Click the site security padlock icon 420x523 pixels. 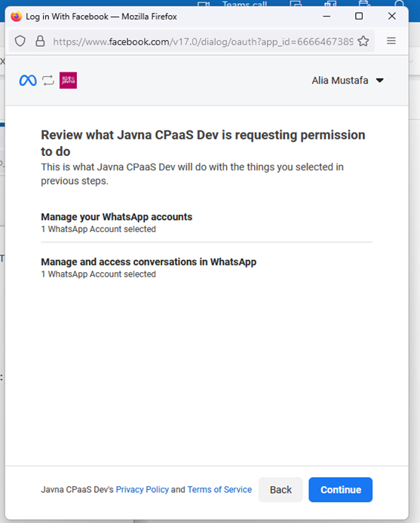[40, 41]
